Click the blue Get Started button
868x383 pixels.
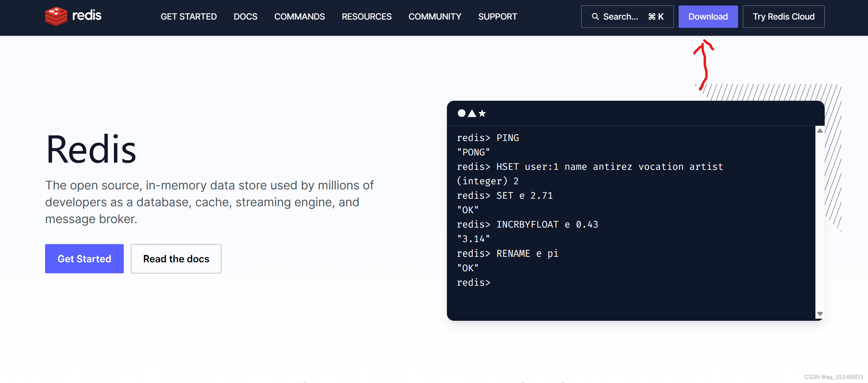pos(84,259)
